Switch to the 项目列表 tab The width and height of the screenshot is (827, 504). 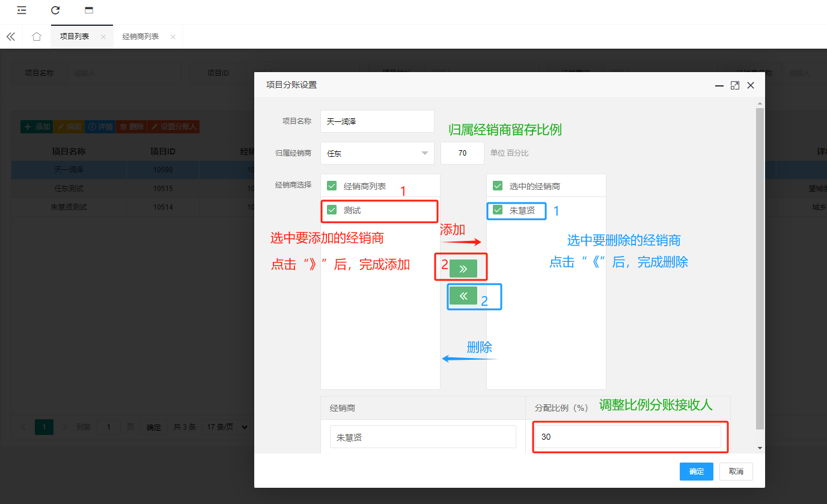click(75, 37)
